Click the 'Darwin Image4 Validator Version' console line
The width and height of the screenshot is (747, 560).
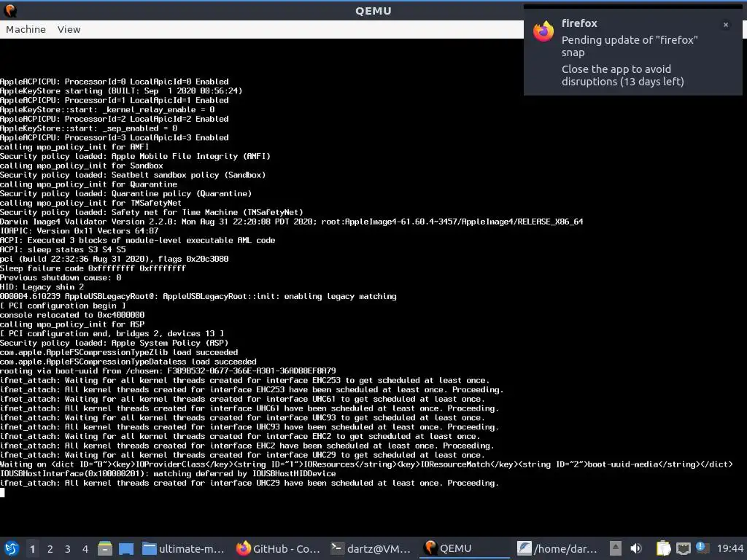pos(292,222)
